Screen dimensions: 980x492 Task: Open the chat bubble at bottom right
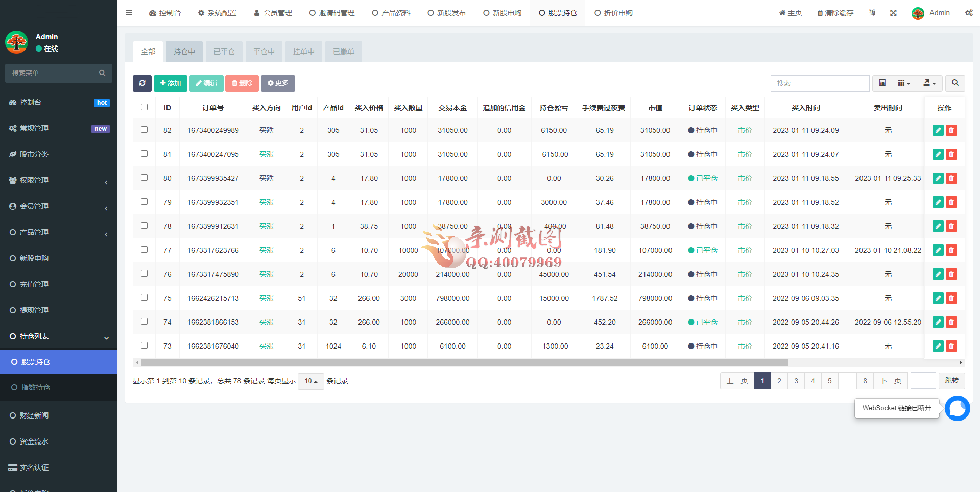click(957, 408)
